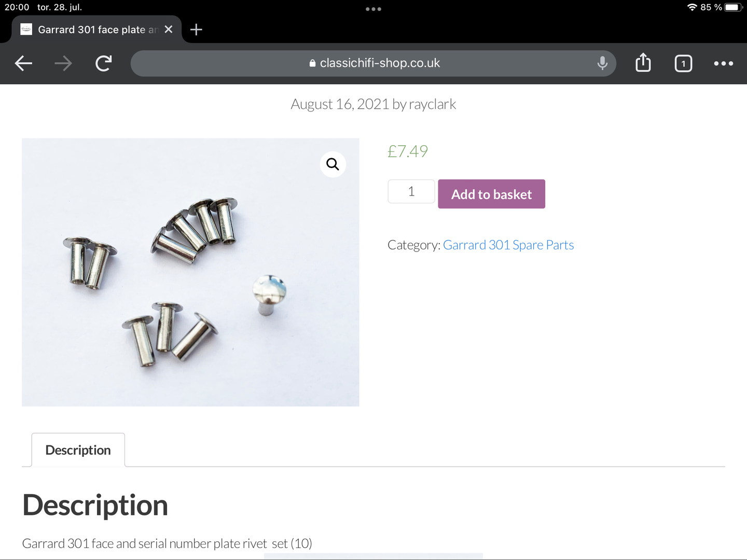Click the product quantity field

tap(411, 191)
